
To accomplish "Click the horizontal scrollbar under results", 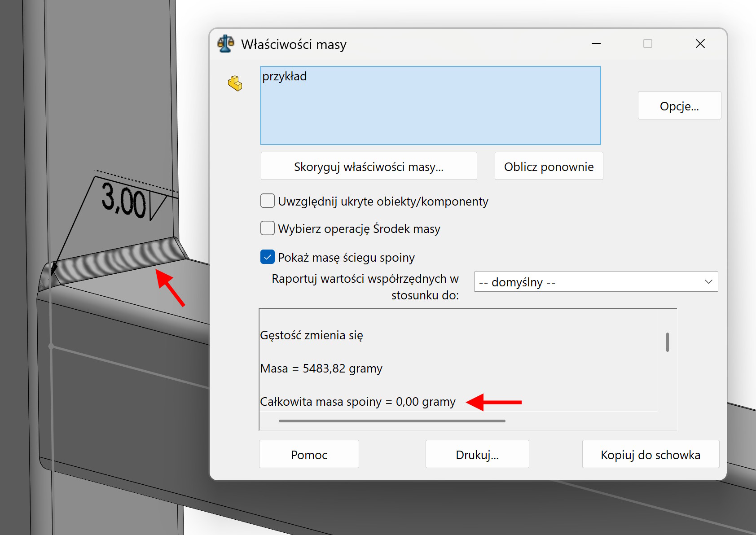I will 391,421.
